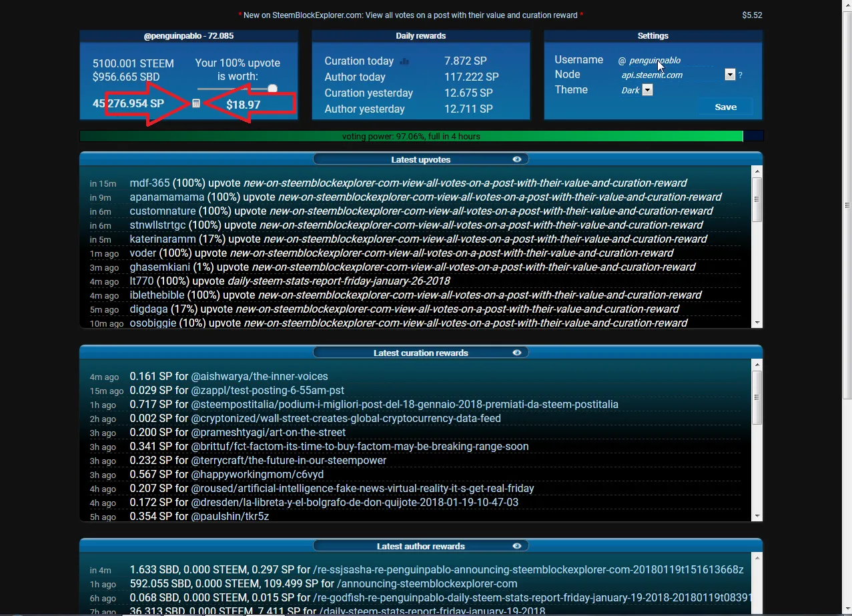Open the @paulshin/tkr5z link

click(230, 516)
